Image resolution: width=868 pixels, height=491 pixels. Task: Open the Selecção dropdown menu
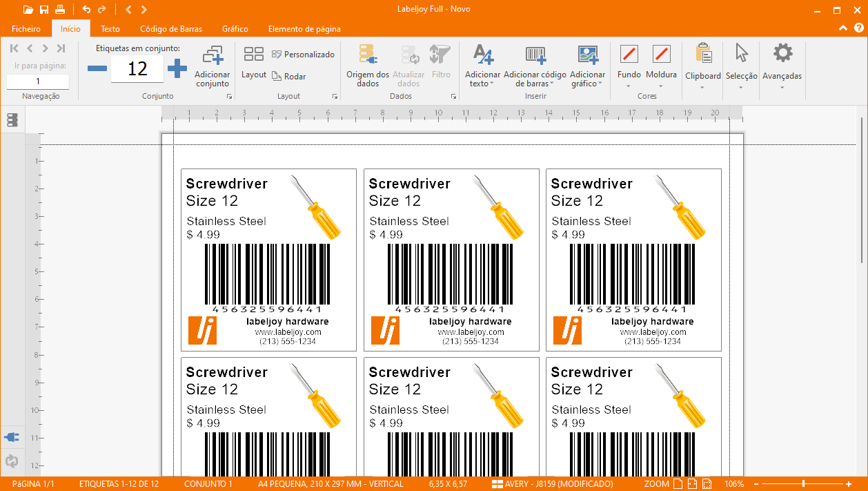[741, 87]
